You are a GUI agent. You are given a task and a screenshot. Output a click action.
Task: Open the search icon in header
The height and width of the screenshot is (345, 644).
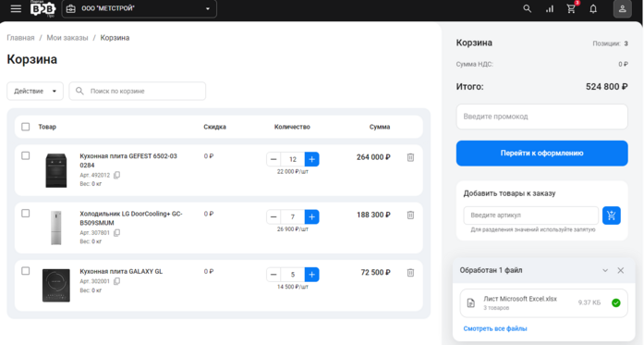[528, 8]
